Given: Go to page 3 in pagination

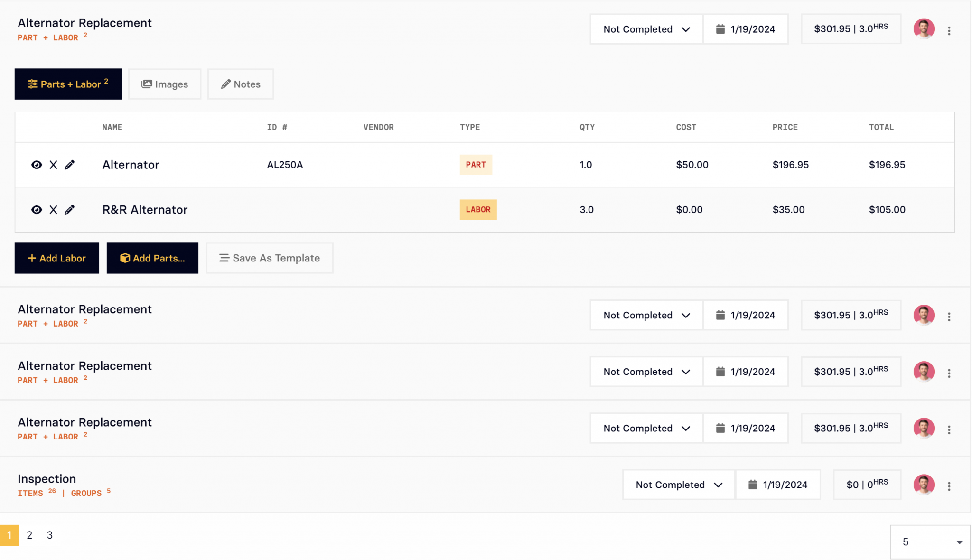Looking at the screenshot, I should (x=49, y=535).
